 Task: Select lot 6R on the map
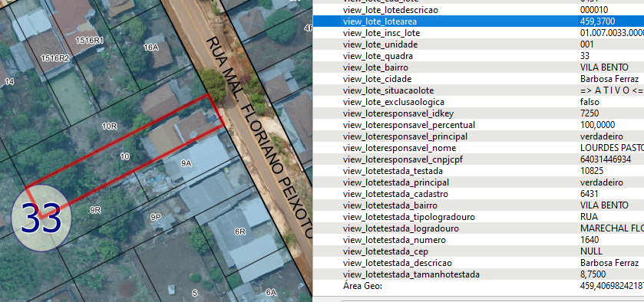click(239, 231)
